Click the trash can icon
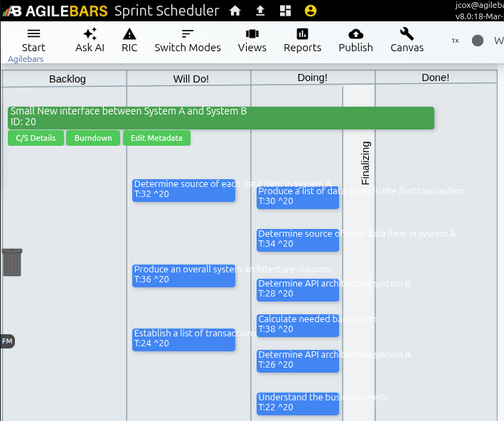 tap(12, 262)
